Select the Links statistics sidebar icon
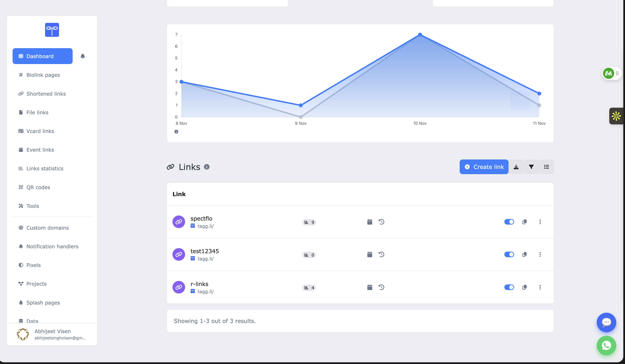625x364 pixels. (21, 168)
